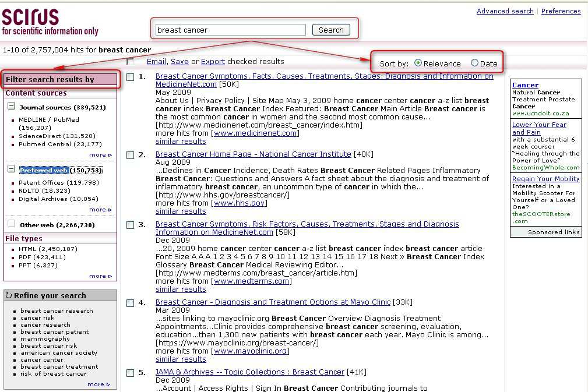
Task: Filter by HTML file type
Action: pyautogui.click(x=48, y=249)
